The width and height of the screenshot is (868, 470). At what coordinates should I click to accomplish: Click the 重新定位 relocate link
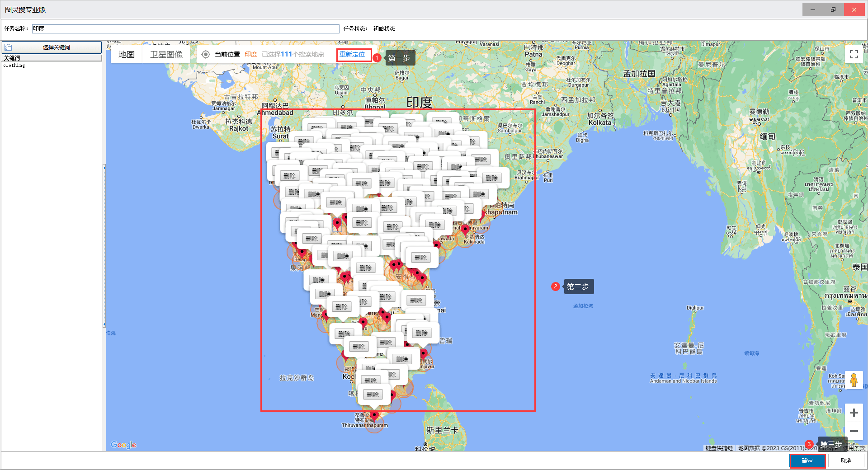[x=353, y=54]
